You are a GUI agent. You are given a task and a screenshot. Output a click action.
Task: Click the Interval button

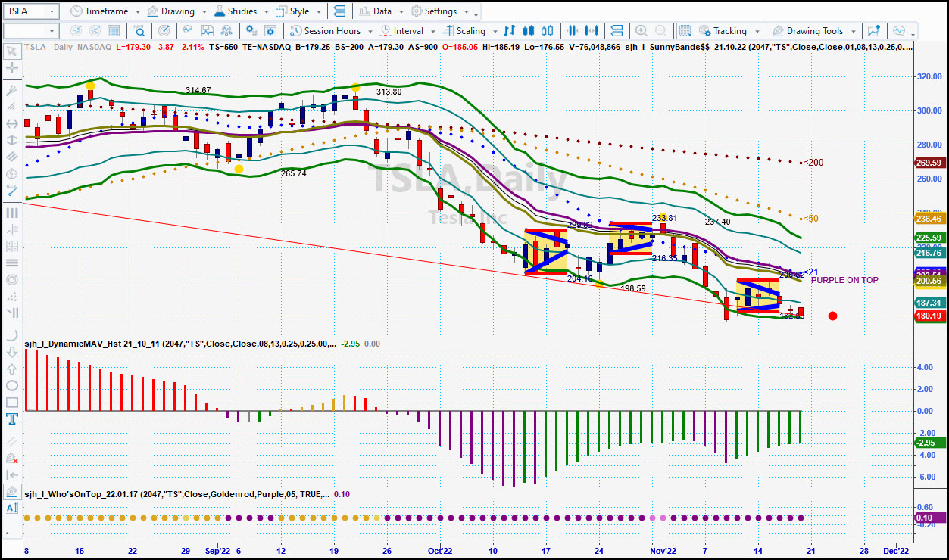[x=402, y=31]
